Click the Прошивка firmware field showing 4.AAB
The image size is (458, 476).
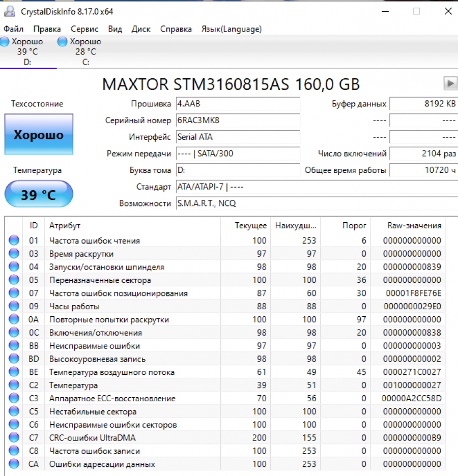(238, 104)
